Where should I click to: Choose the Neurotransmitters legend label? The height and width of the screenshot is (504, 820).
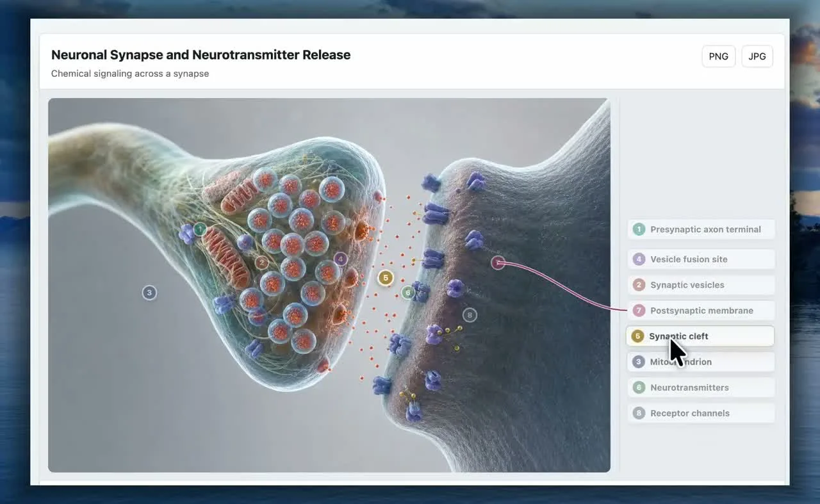[701, 387]
